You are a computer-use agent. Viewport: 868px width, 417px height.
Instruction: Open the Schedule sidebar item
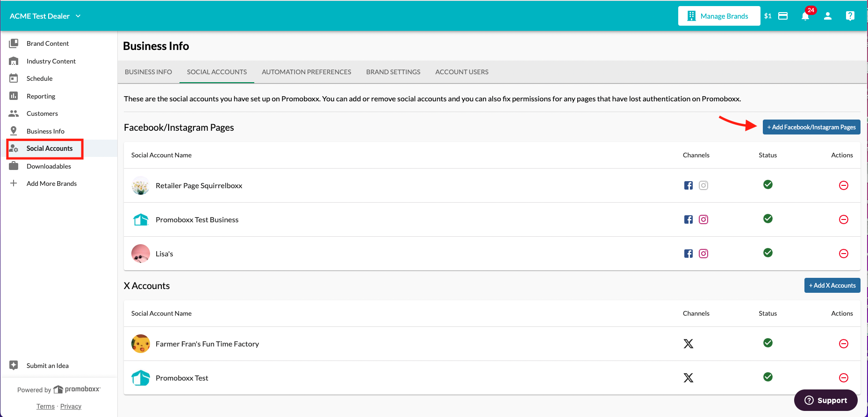point(39,78)
